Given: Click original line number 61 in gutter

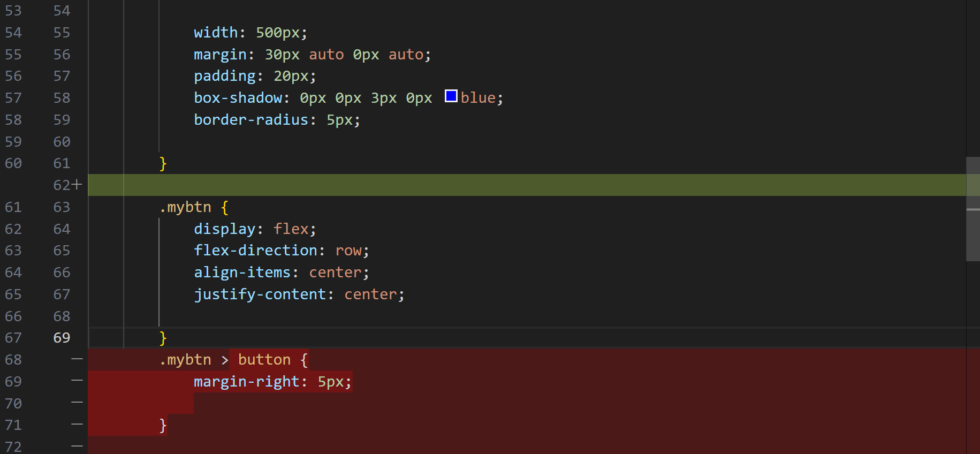Looking at the screenshot, I should click(13, 207).
